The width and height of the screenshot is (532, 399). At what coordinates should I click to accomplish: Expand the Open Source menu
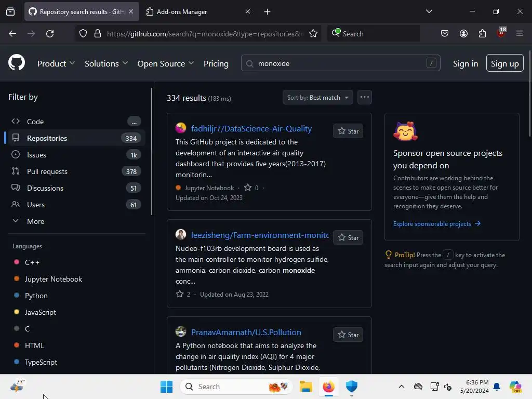pos(166,63)
